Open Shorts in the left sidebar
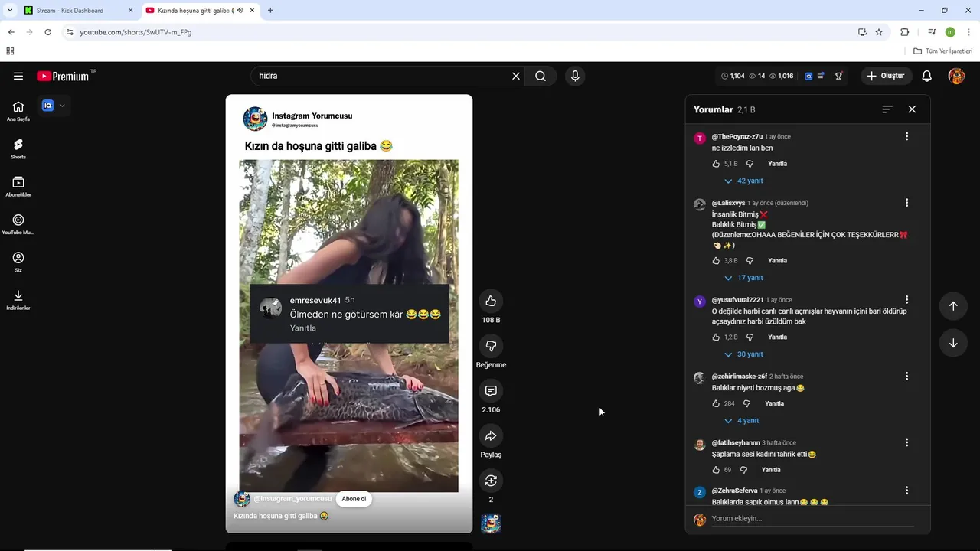Screen dimensions: 980x551 [x=18, y=148]
